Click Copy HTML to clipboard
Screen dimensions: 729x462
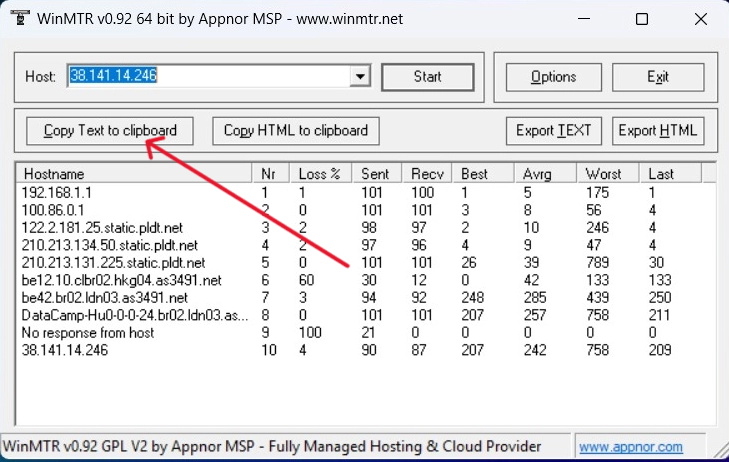point(295,130)
